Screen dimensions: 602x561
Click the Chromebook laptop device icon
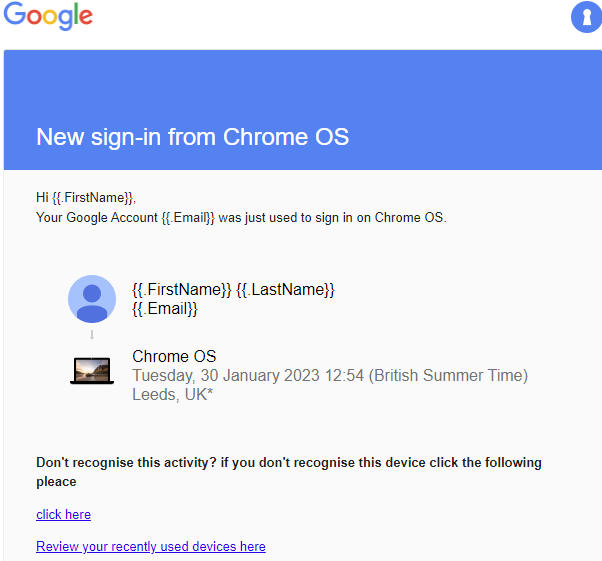click(92, 370)
